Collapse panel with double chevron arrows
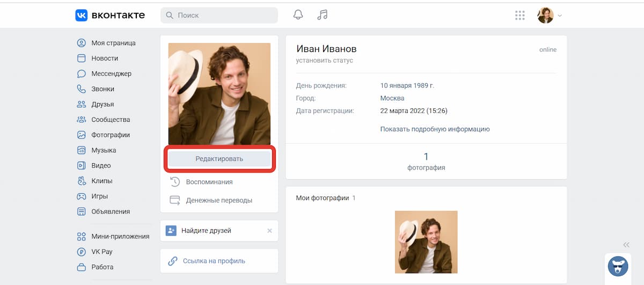This screenshot has width=644, height=285. click(626, 245)
